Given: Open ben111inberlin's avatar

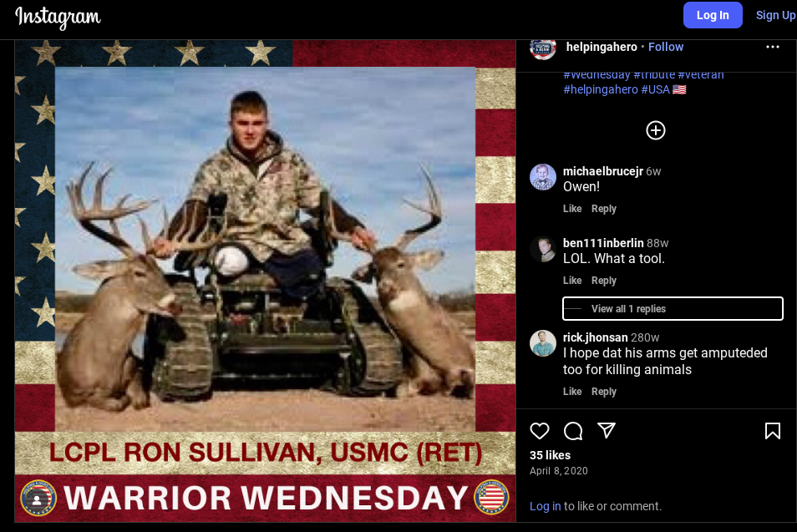Looking at the screenshot, I should tap(543, 249).
